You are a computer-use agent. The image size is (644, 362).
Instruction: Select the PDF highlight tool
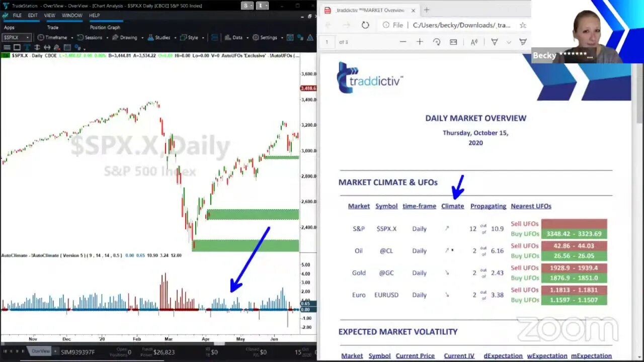tap(523, 42)
